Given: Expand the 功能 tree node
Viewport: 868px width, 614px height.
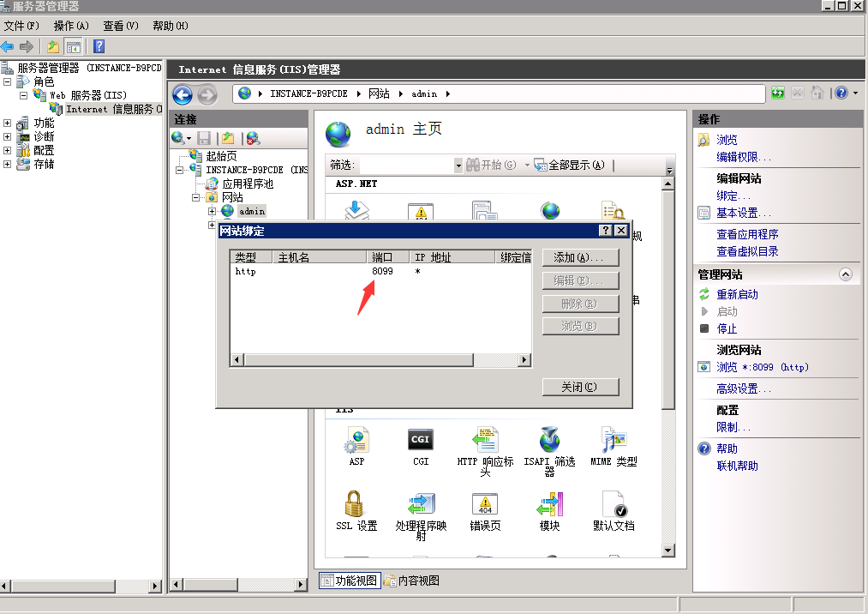Looking at the screenshot, I should pyautogui.click(x=7, y=123).
